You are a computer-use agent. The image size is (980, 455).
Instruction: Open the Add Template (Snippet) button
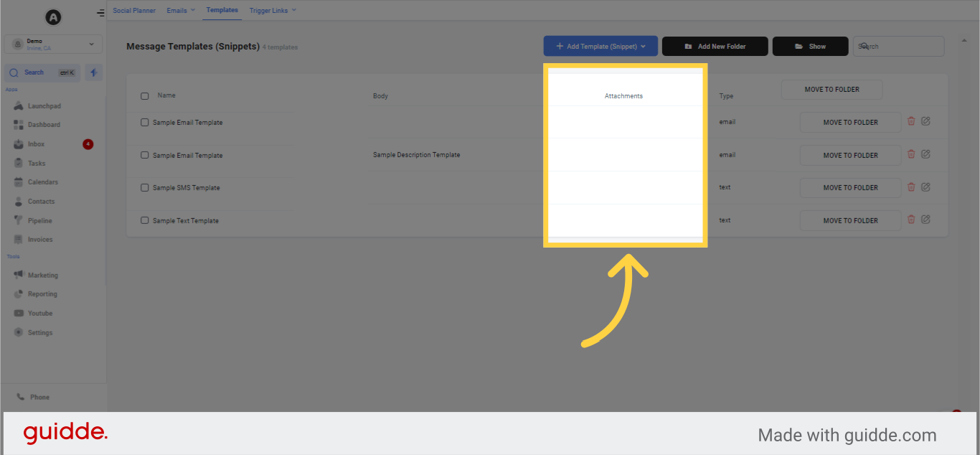click(600, 45)
